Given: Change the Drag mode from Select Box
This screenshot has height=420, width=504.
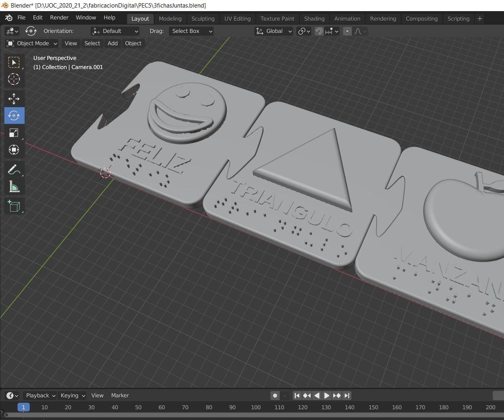Looking at the screenshot, I should pos(191,31).
